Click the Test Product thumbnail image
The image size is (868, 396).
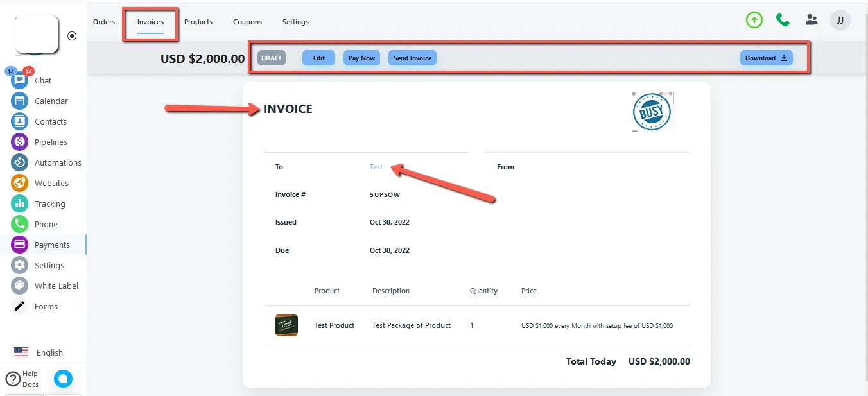286,325
